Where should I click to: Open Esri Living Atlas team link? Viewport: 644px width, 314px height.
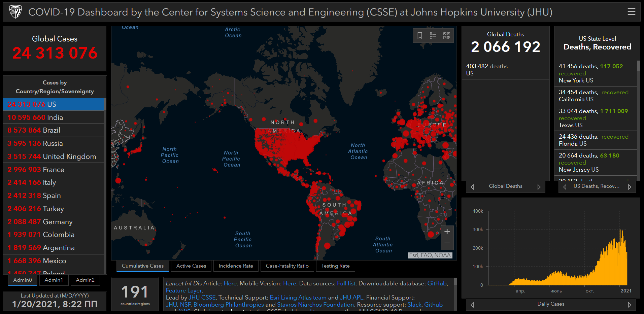tap(298, 298)
